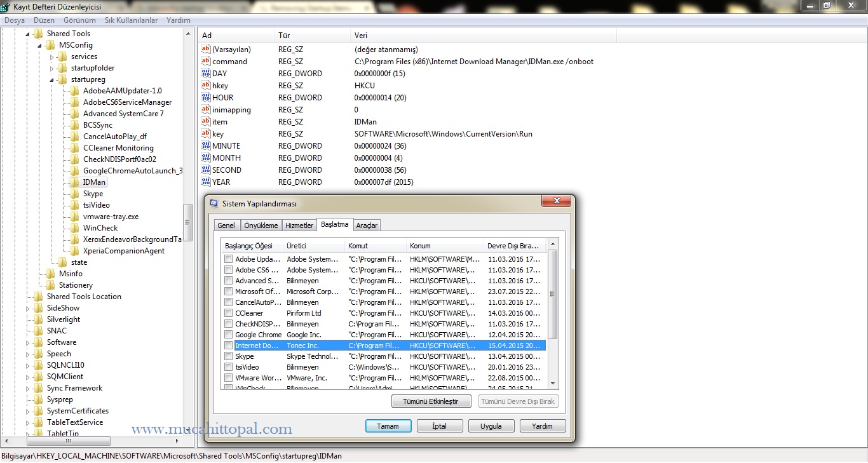
Task: Tick the Skype startup checkbox
Action: (x=228, y=356)
